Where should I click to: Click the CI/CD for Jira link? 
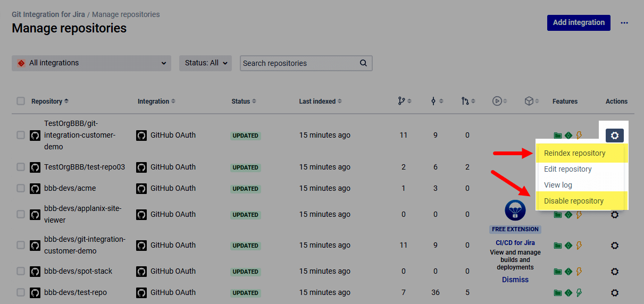point(515,242)
